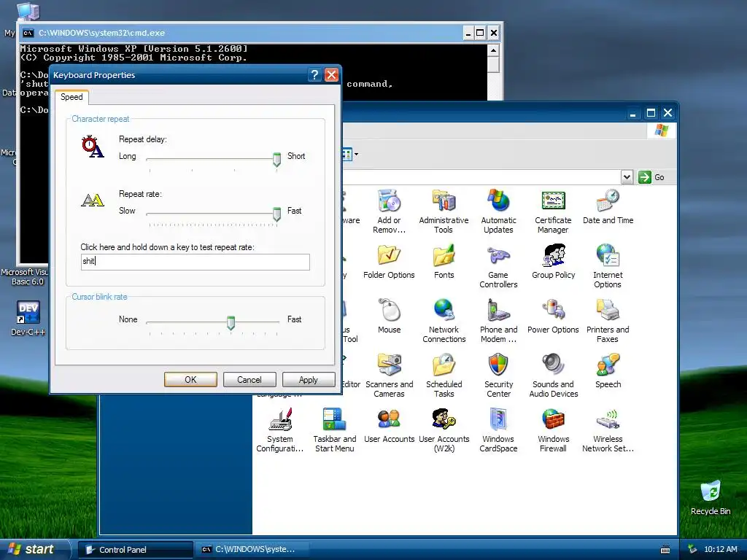
Task: Open Administrative Tools in Control Panel
Action: 444,211
